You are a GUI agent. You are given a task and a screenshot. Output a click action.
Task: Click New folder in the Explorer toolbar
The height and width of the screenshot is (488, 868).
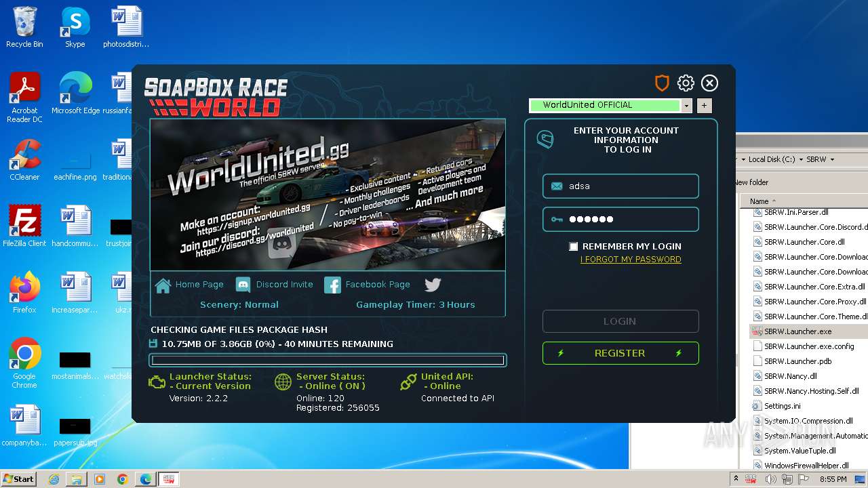click(751, 182)
